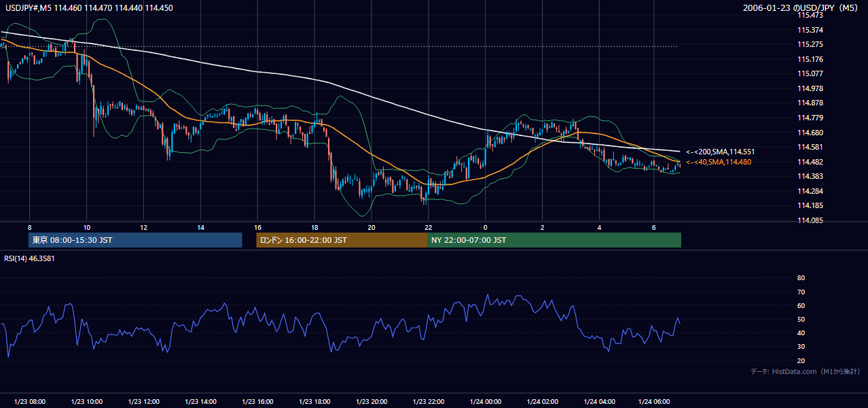Viewport: 868px width, 408px height.
Task: Click RSI axis level 80
Action: pyautogui.click(x=801, y=278)
